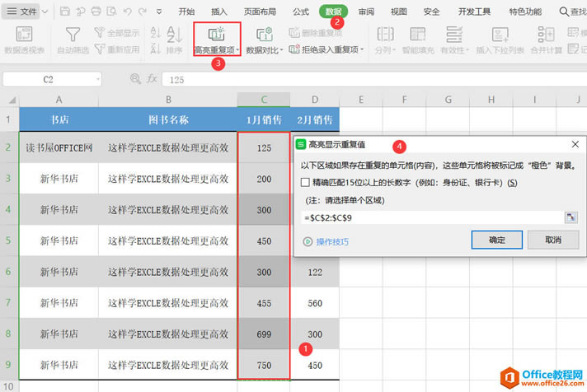The image size is (587, 392).
Task: Switch to the 插入 tab
Action: (219, 12)
